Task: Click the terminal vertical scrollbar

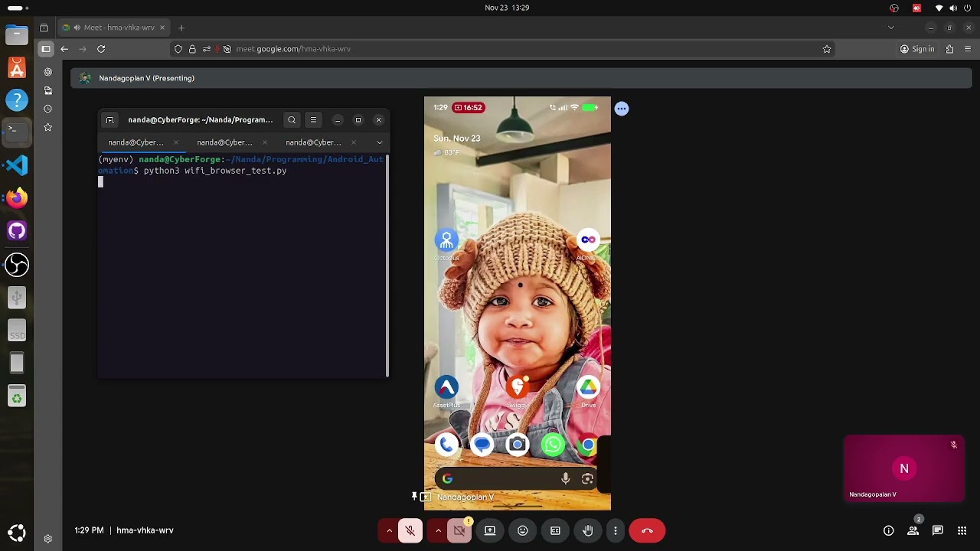Action: [x=387, y=265]
